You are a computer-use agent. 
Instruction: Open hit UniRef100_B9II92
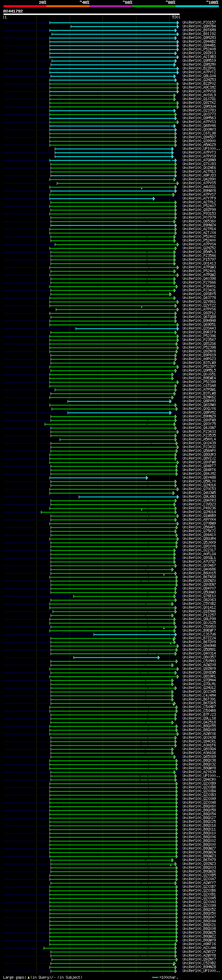[199, 34]
